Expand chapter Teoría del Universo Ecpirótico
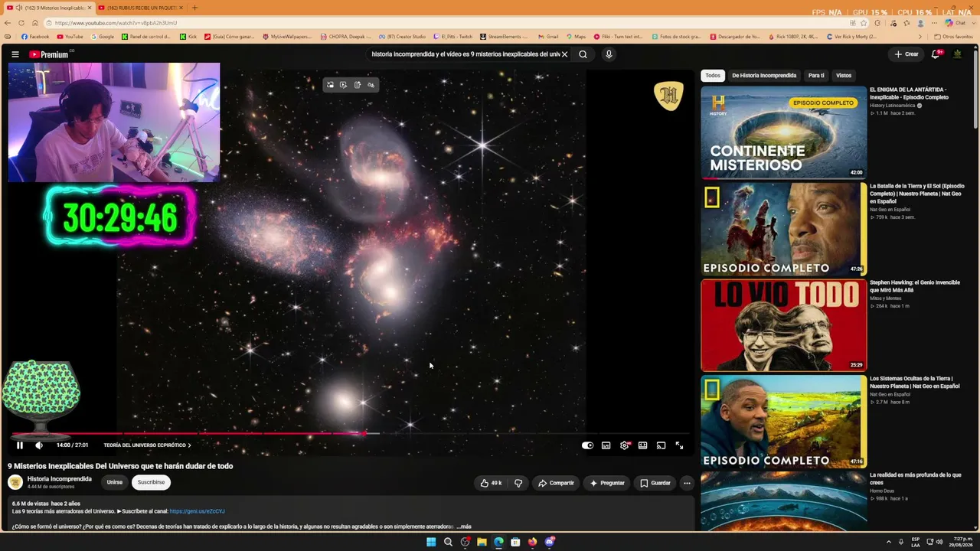980x551 pixels. pos(148,445)
